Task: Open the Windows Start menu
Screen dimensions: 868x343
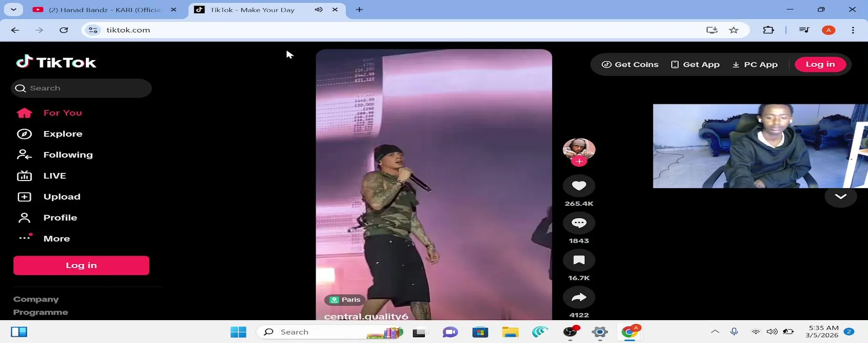Action: tap(238, 332)
